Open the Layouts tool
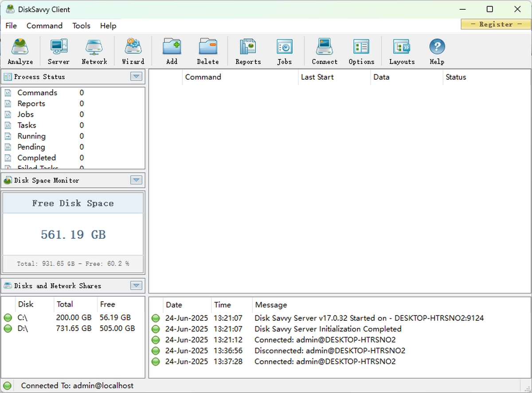 coord(401,51)
